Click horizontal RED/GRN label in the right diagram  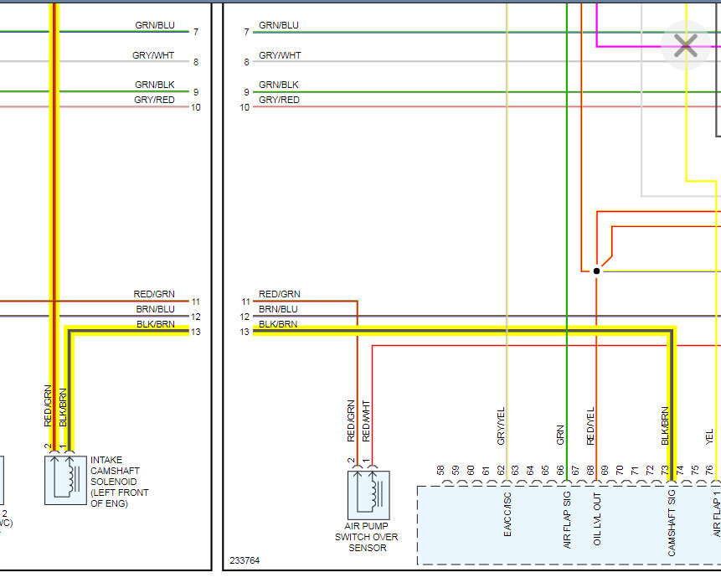tap(280, 294)
